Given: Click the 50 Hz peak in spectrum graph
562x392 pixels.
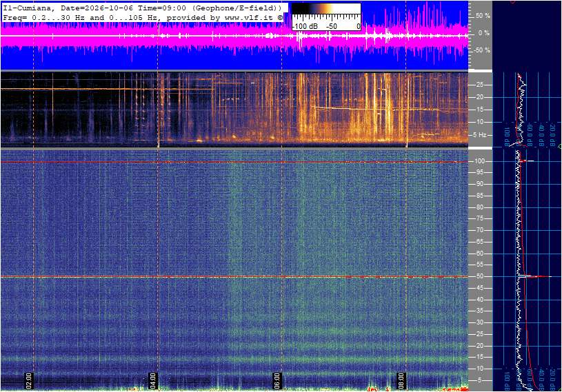Looking at the screenshot, I should 534,276.
